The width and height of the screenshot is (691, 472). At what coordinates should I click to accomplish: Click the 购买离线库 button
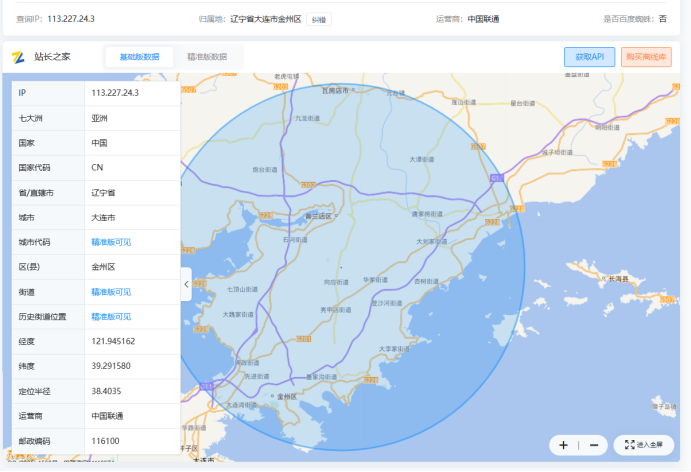646,57
